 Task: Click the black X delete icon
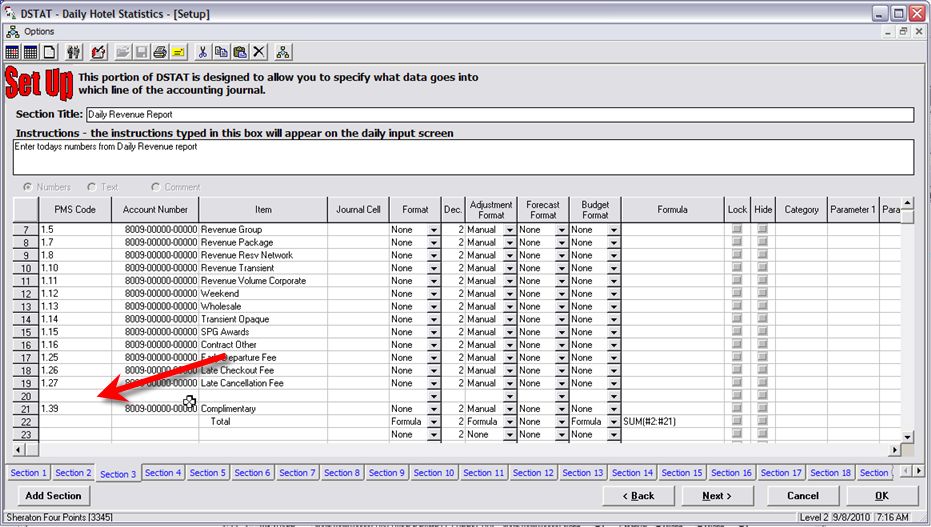coord(259,52)
